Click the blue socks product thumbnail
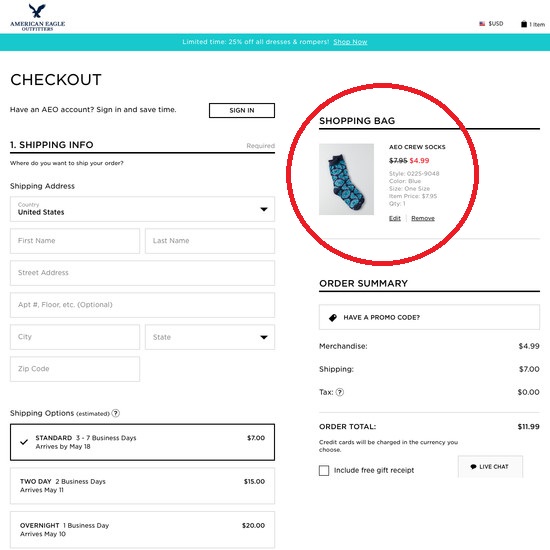 346,179
